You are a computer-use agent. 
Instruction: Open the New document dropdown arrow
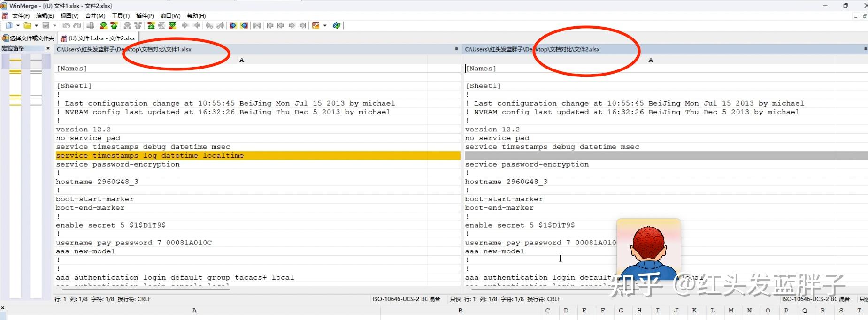pyautogui.click(x=18, y=25)
